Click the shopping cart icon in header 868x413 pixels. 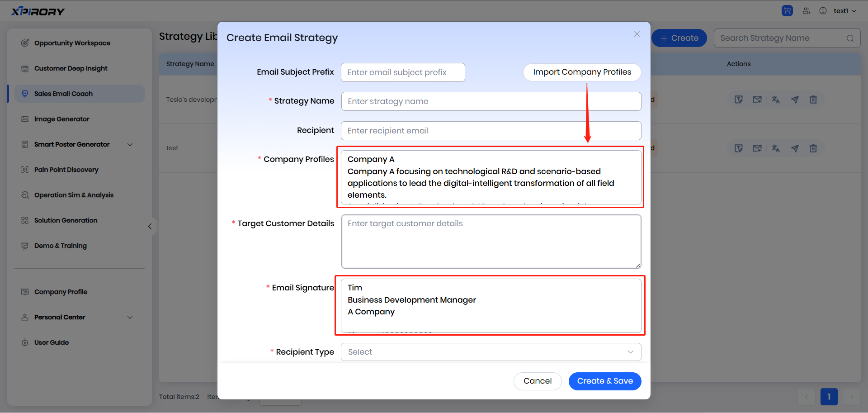coord(787,11)
